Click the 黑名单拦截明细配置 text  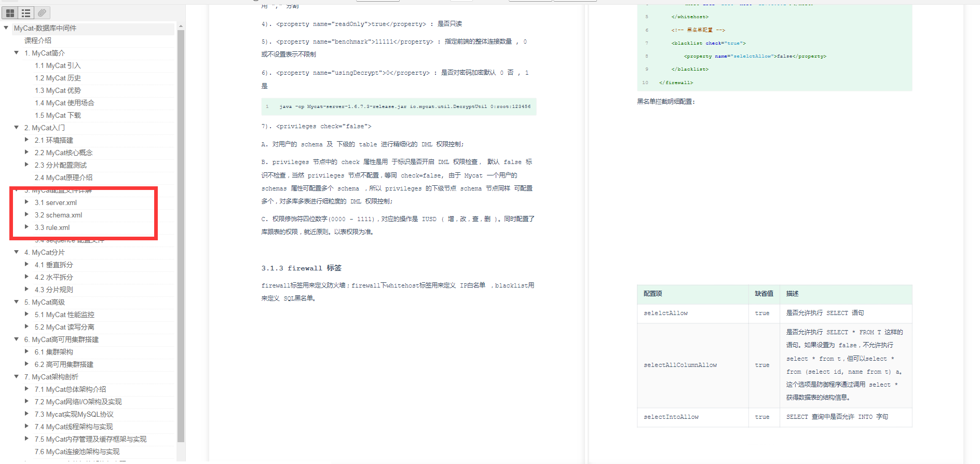666,102
